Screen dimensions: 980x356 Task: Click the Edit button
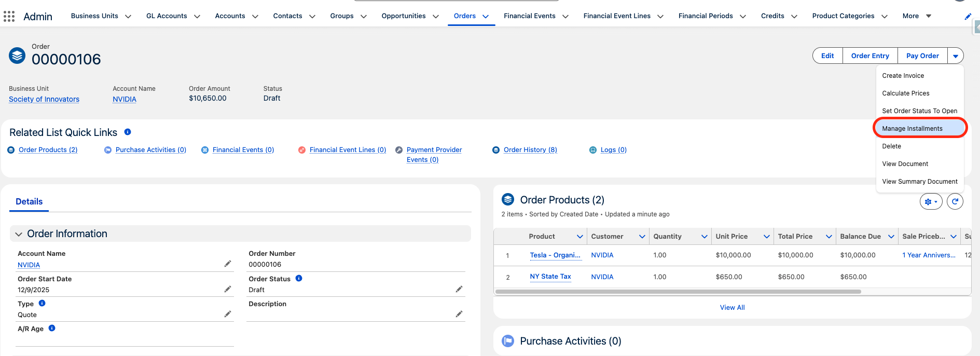tap(827, 56)
